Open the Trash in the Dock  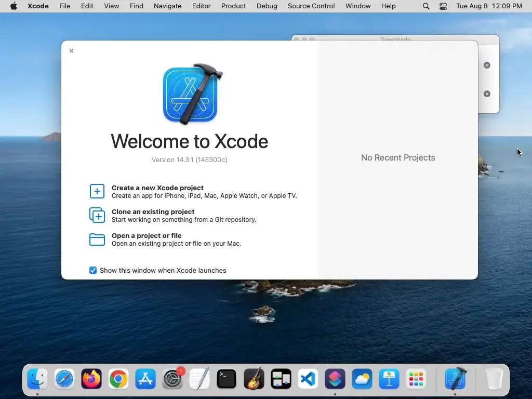click(x=495, y=379)
